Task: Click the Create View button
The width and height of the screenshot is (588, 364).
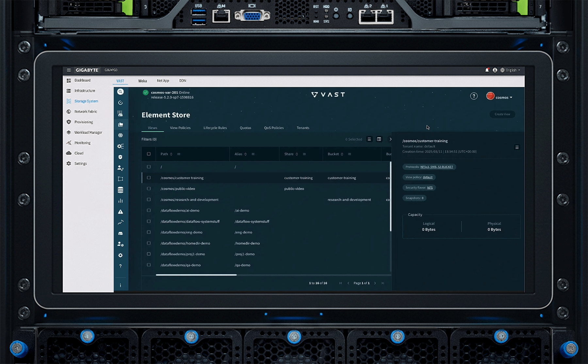Action: (x=502, y=114)
